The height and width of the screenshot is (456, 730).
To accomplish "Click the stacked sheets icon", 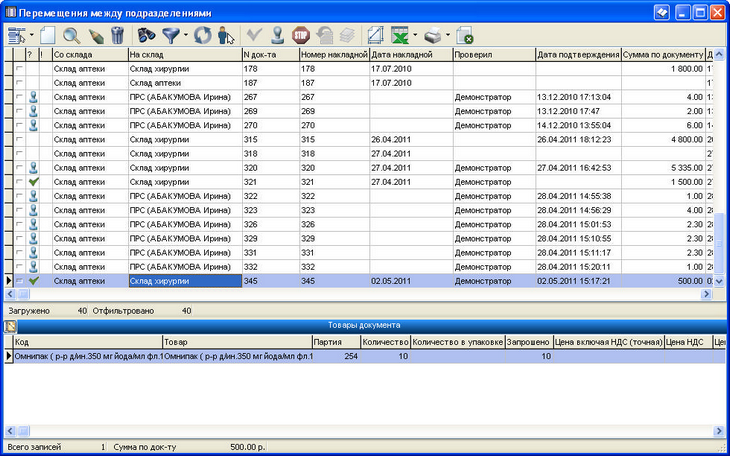I will coord(347,35).
